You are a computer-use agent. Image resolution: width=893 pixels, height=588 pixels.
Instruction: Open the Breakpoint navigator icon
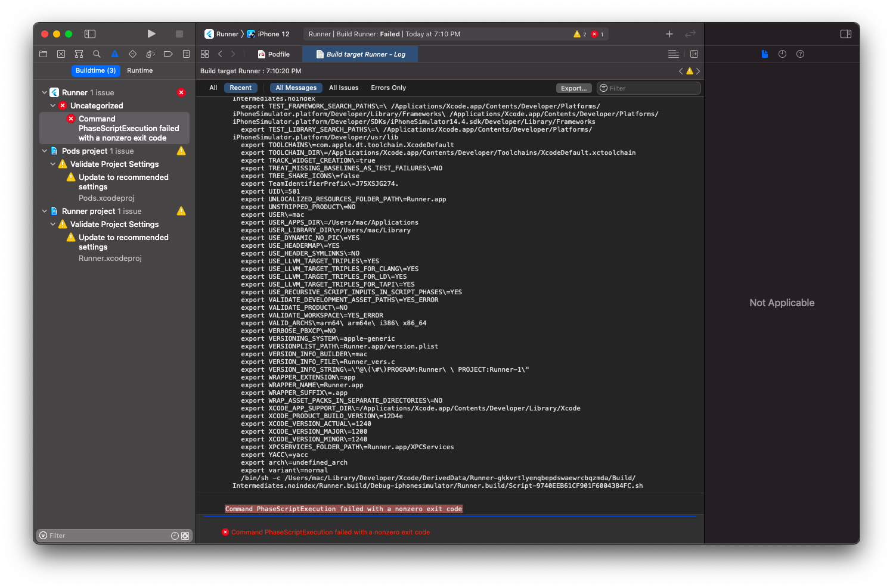(168, 54)
